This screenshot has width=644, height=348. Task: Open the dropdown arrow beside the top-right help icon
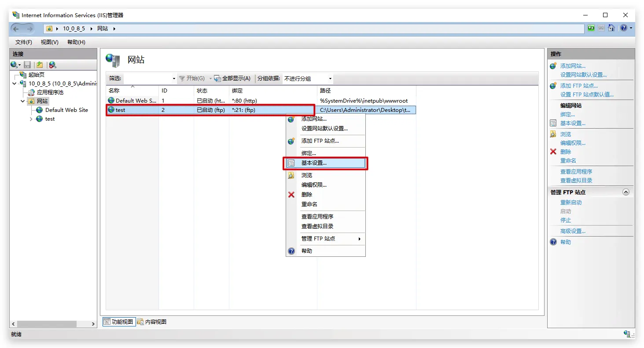(x=631, y=28)
